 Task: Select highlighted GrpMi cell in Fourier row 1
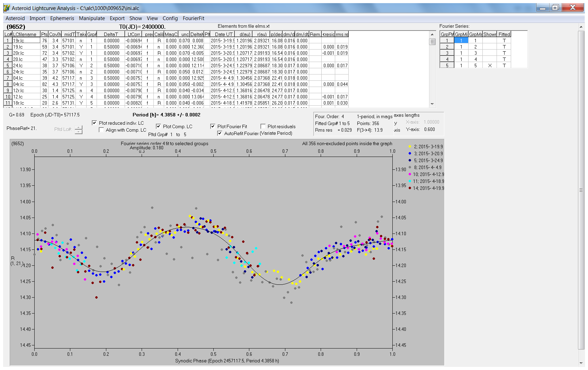[461, 41]
